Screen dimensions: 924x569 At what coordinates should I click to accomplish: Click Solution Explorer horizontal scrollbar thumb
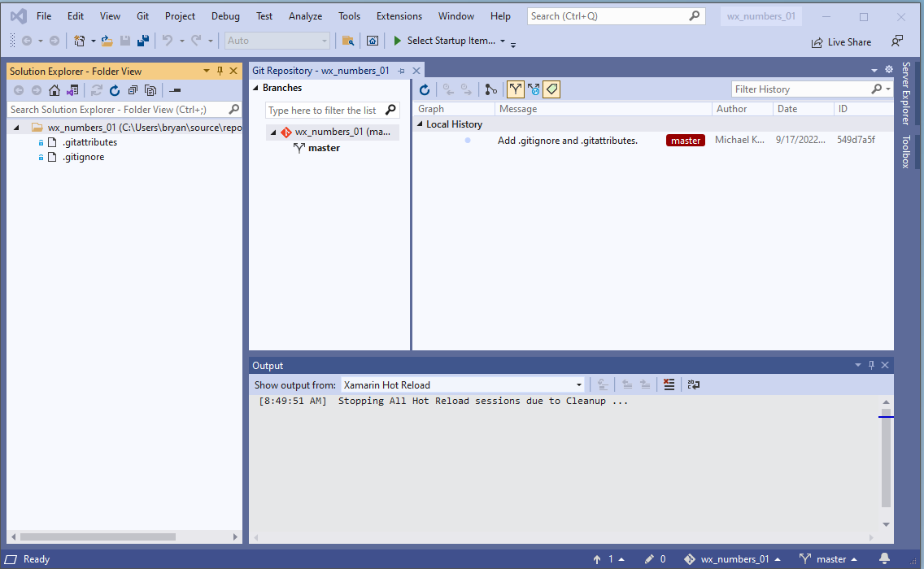98,536
